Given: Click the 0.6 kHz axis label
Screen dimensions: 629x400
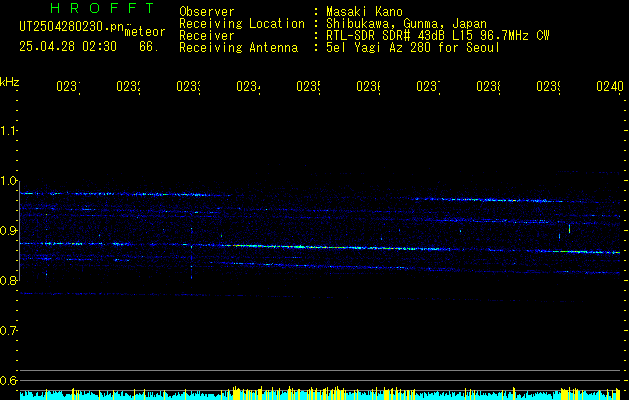Looking at the screenshot, I should coord(8,380).
